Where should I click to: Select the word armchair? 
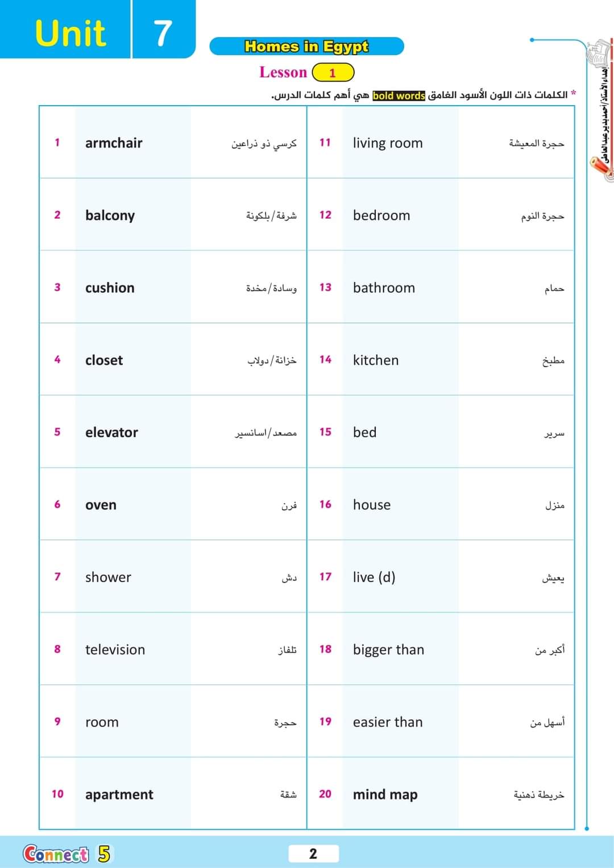(x=114, y=143)
